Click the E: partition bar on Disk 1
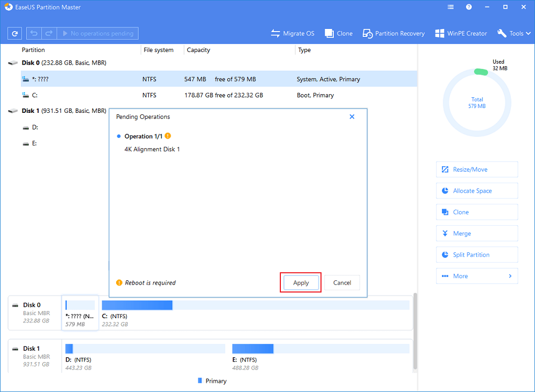The width and height of the screenshot is (535, 392). click(320, 349)
